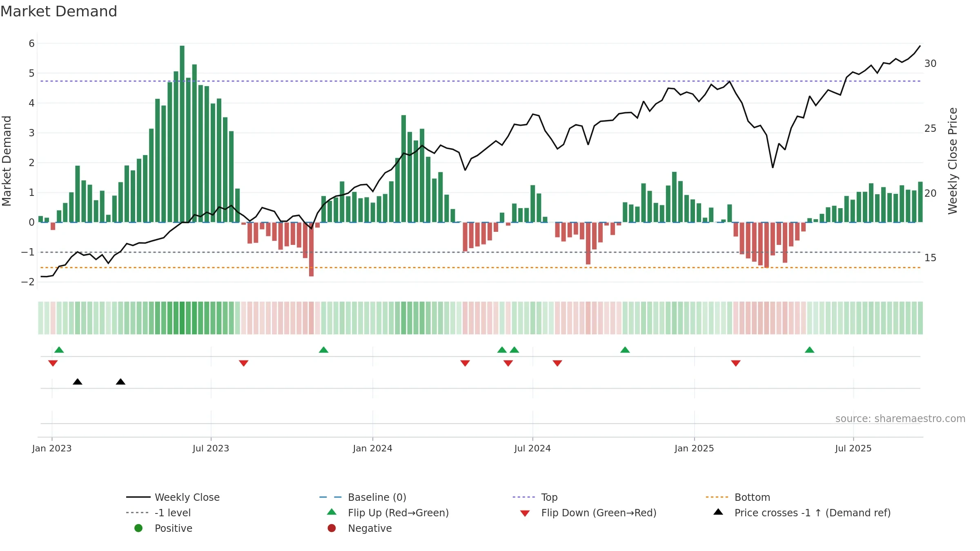Click the Jul 2024 axis label
The height and width of the screenshot is (551, 980).
point(532,448)
